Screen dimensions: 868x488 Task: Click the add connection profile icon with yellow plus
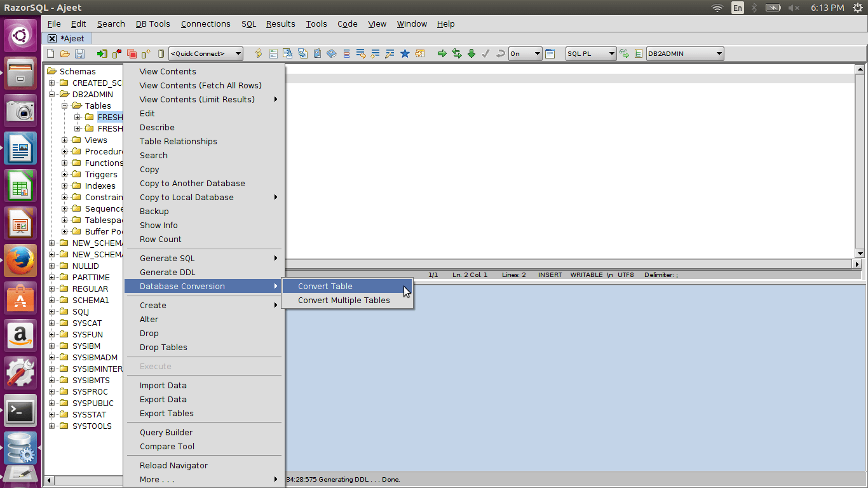(x=146, y=53)
